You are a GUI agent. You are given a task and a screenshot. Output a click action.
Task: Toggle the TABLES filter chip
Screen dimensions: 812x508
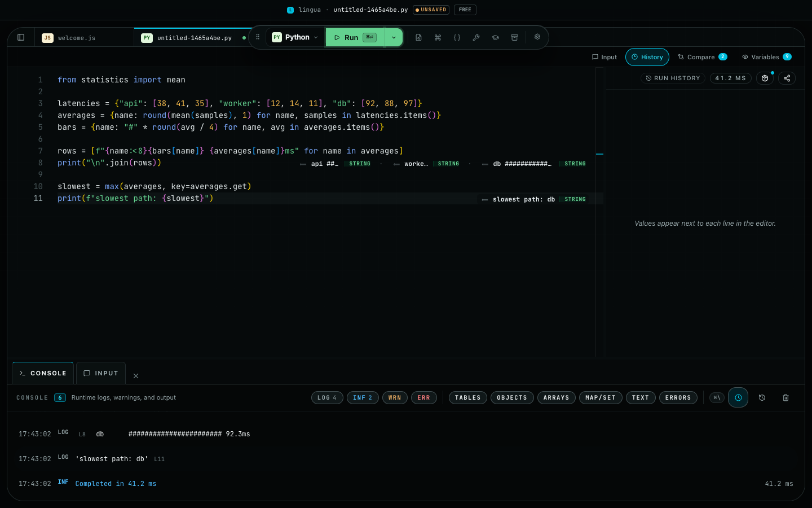pos(468,397)
